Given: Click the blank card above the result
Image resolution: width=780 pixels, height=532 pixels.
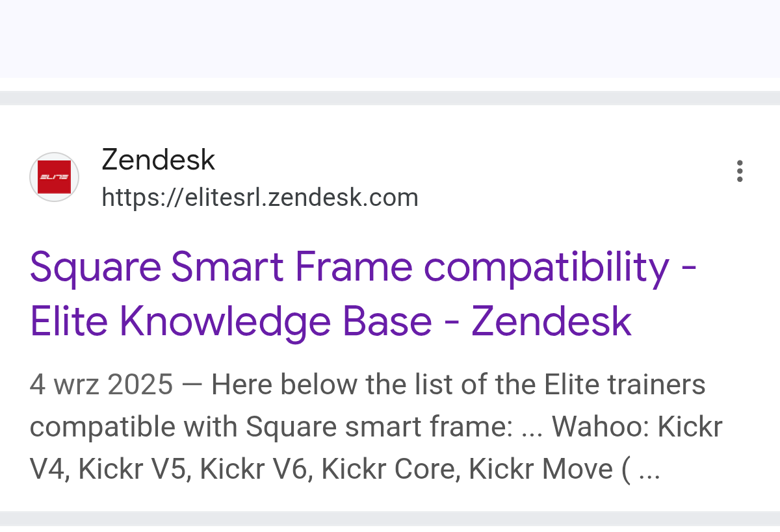Looking at the screenshot, I should (x=390, y=39).
